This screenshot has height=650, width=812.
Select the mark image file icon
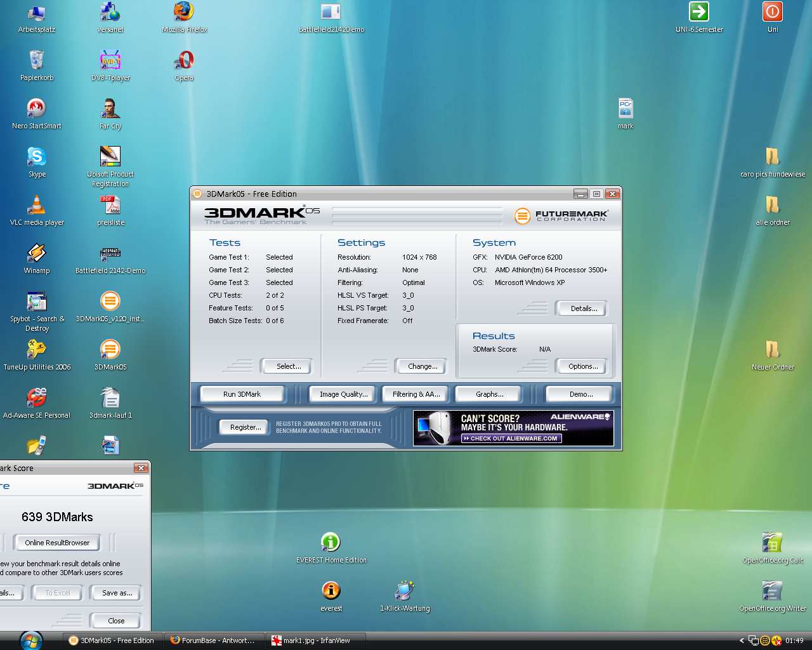[x=625, y=114]
